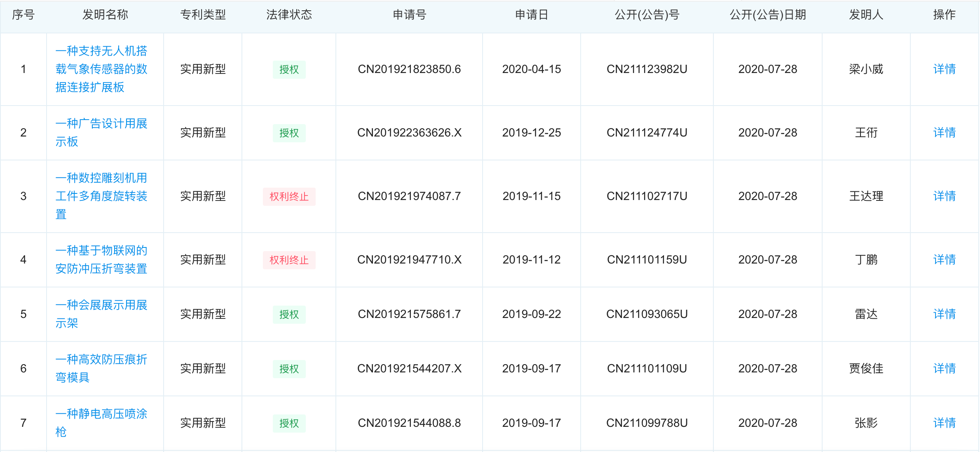Open the CNC engraving machine rotating device patent
Screen dimensions: 980x452
101,196
